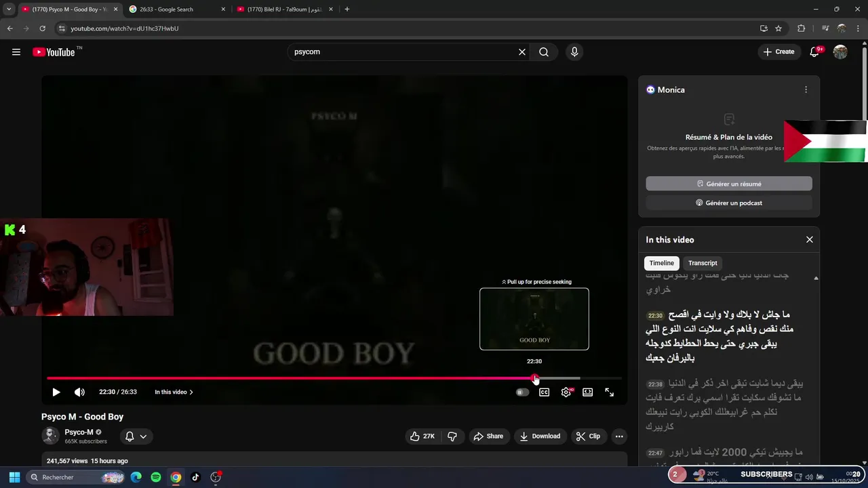Image resolution: width=868 pixels, height=488 pixels.
Task: Click the progress bar scrubber handle
Action: (535, 378)
